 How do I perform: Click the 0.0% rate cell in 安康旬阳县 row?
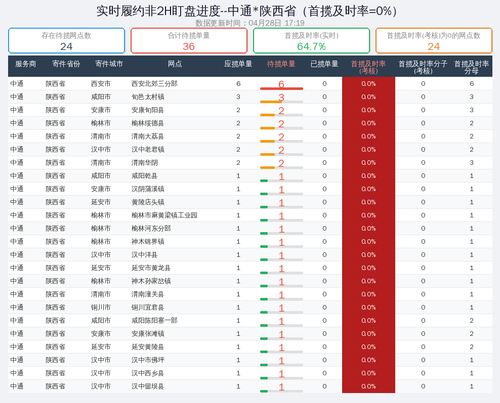368,110
